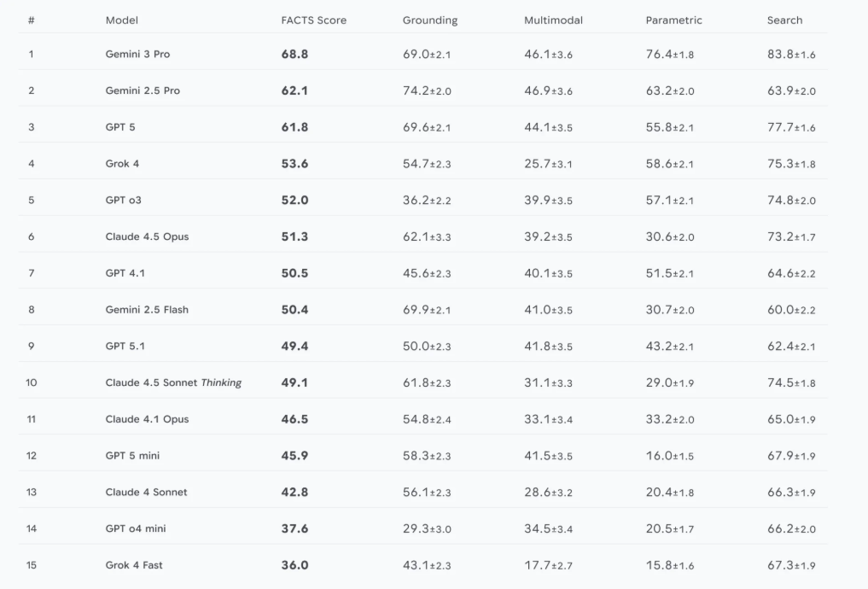This screenshot has width=868, height=589.
Task: Click the Claude 4.5 Opus model name
Action: (147, 236)
